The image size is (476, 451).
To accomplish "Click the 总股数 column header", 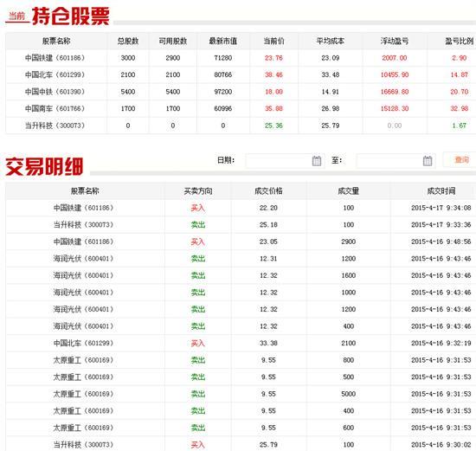I will pos(128,41).
